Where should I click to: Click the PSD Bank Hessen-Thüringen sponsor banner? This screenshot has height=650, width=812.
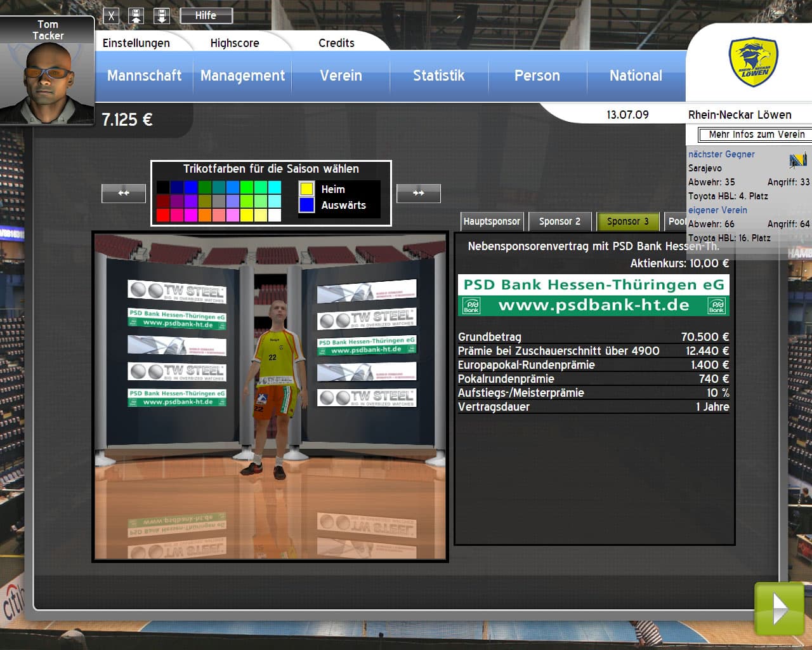coord(594,295)
